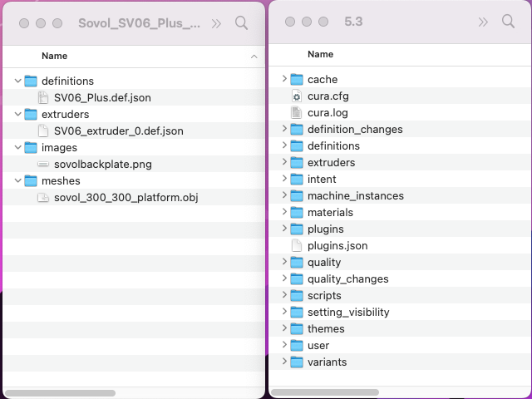Open toolbar overflow chevrons in Sovol window

tap(216, 23)
